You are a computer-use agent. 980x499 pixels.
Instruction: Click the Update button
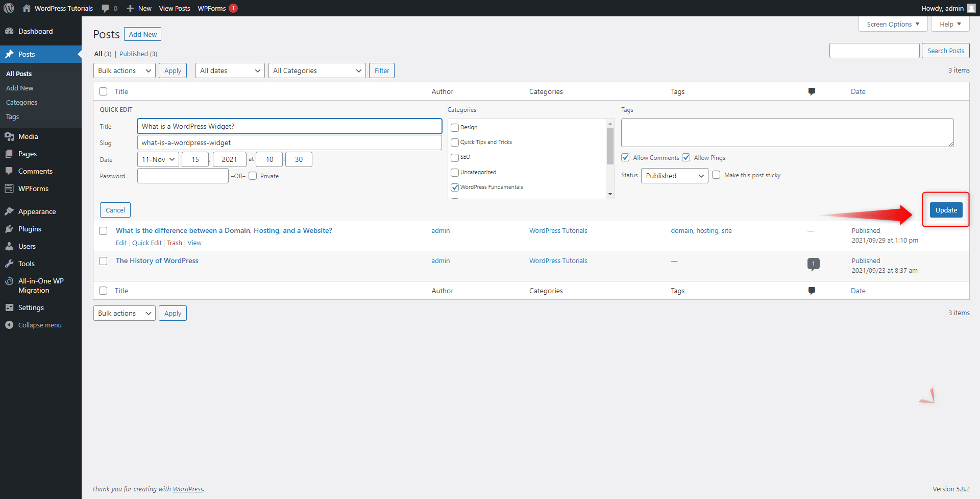coord(946,210)
